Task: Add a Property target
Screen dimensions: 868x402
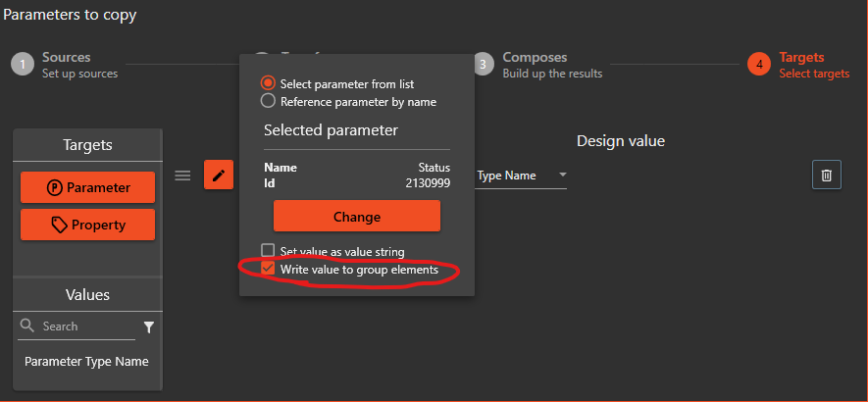Action: pyautogui.click(x=87, y=225)
